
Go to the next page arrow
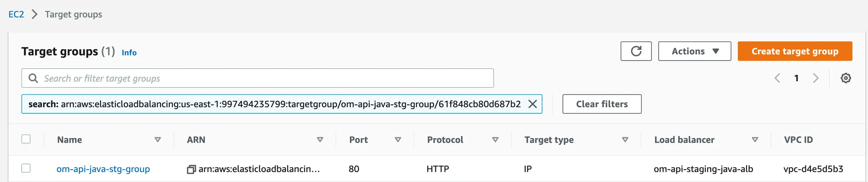816,78
